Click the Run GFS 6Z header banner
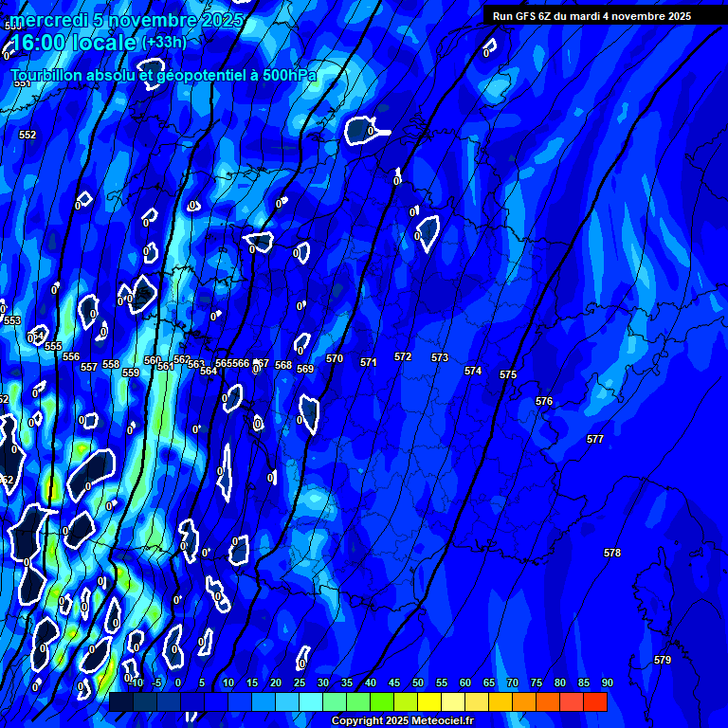728x728 pixels. tap(591, 16)
